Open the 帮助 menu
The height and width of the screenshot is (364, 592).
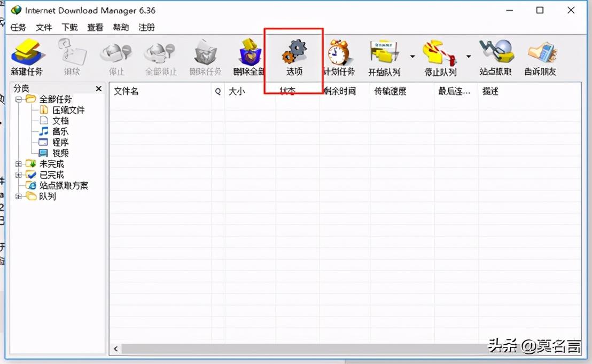click(x=121, y=27)
